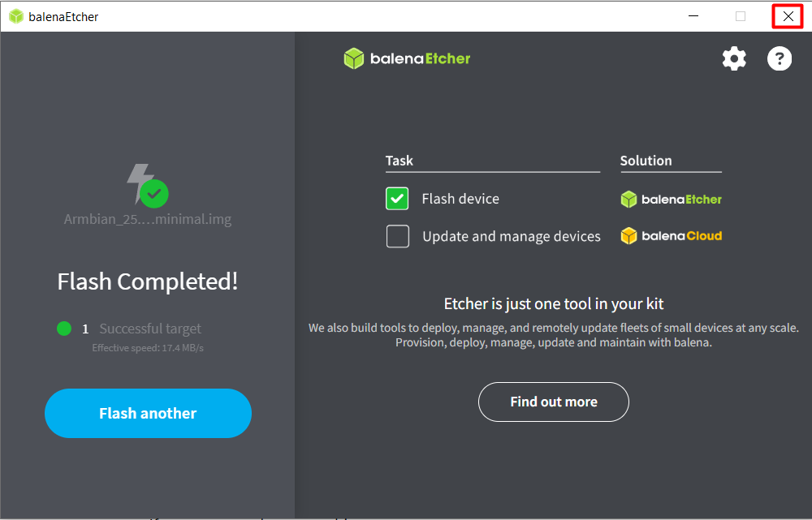Click the balenaEtcher logo in the header
Image resolution: width=812 pixels, height=520 pixels.
point(407,58)
